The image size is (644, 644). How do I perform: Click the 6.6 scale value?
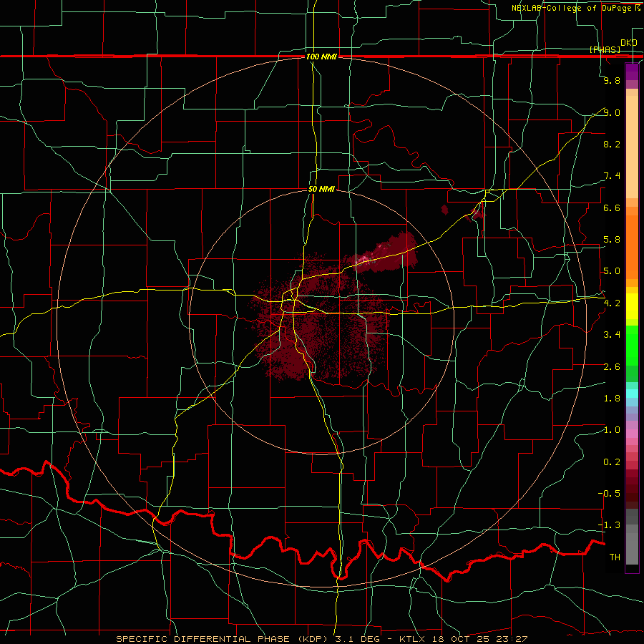(612, 208)
